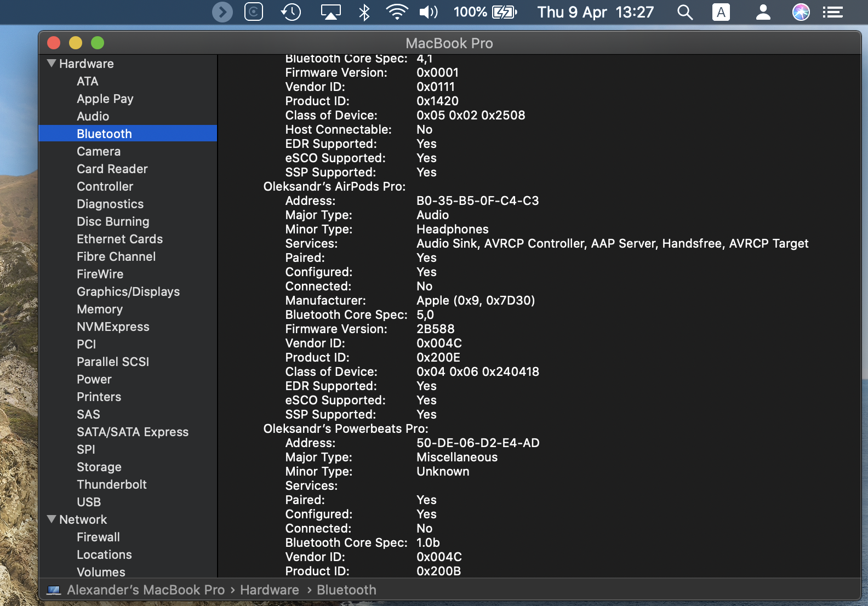
Task: Click the AirPlay display icon
Action: (330, 12)
